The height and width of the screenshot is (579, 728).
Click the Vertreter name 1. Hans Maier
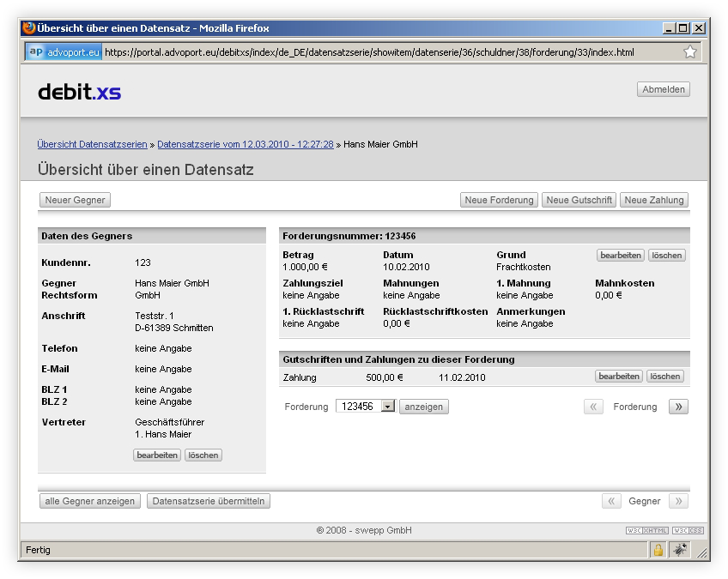(163, 434)
